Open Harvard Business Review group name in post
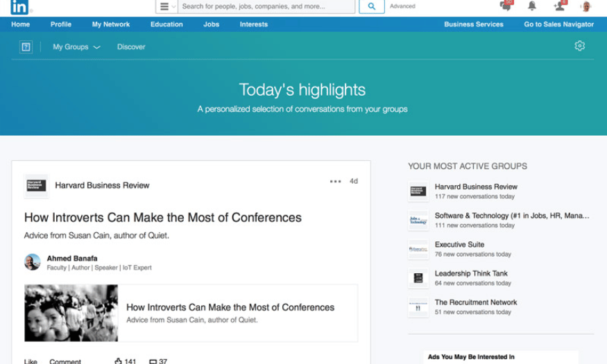Screen dimensions: 607x364 pyautogui.click(x=102, y=185)
